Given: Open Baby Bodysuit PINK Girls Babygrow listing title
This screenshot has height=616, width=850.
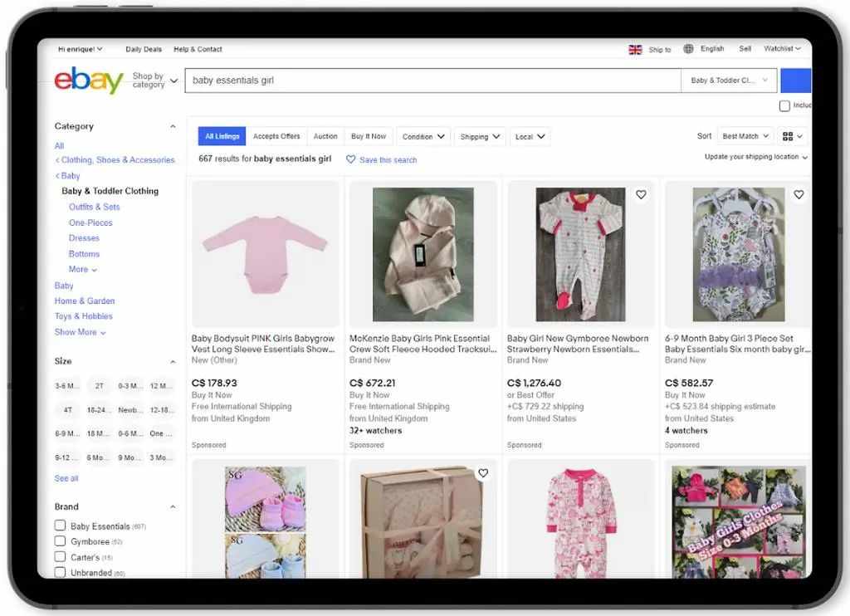Looking at the screenshot, I should pyautogui.click(x=263, y=344).
